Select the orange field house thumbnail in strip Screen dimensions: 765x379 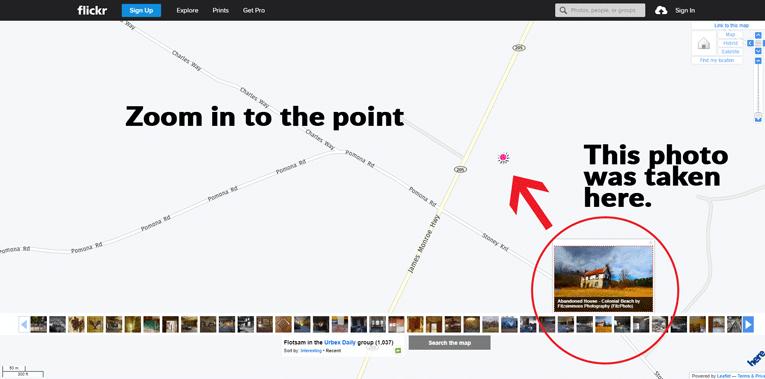click(604, 324)
